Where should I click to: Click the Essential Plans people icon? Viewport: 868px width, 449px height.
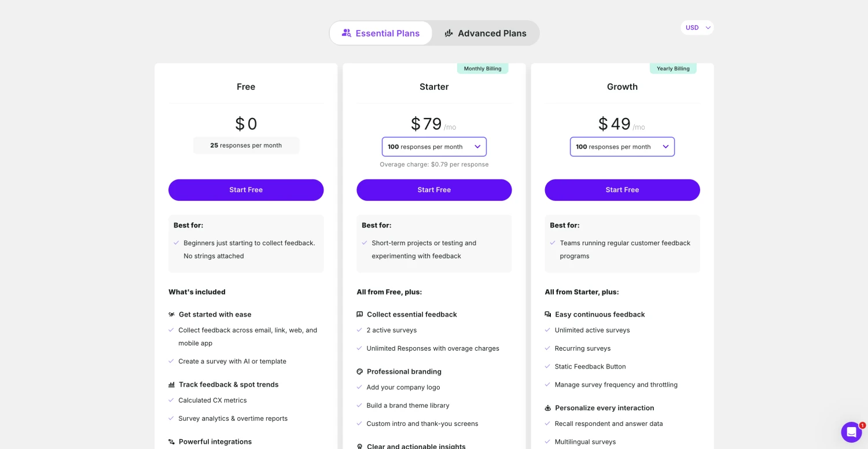347,33
